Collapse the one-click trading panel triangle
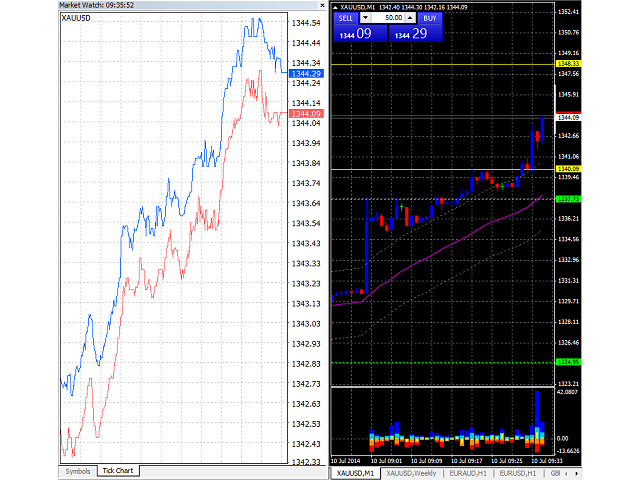This screenshot has height=480, width=640. 335,7
